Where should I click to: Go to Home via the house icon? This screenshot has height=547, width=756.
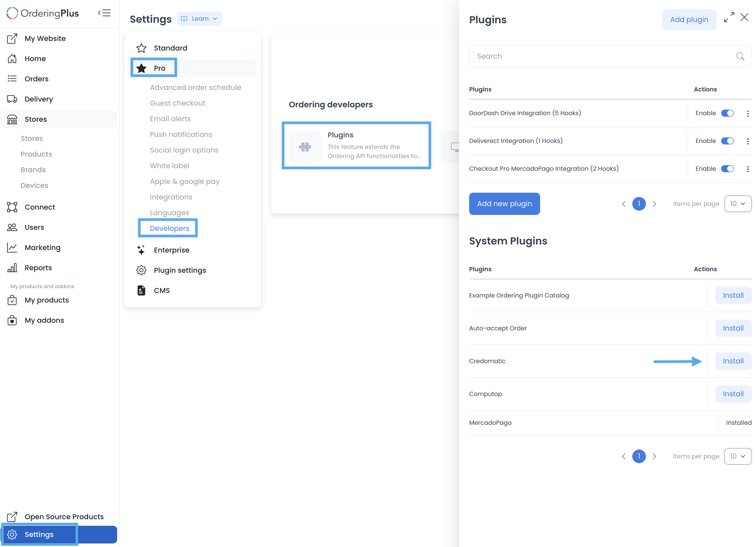tap(12, 59)
